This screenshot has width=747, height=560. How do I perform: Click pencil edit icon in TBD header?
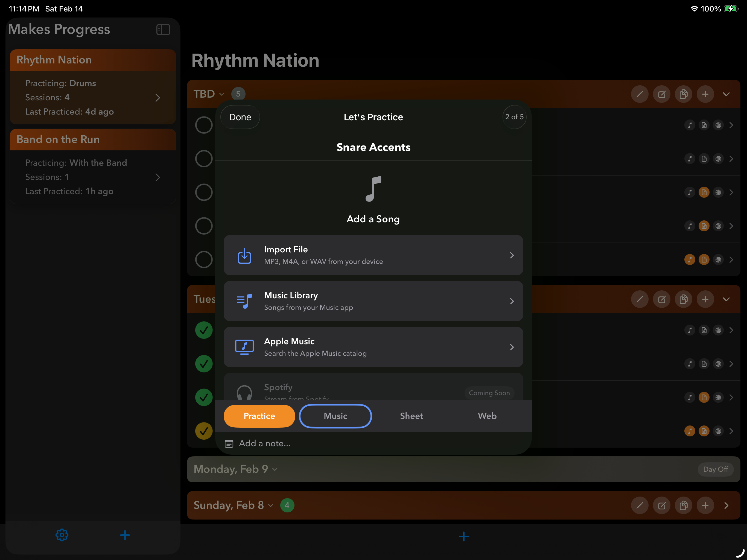point(640,94)
